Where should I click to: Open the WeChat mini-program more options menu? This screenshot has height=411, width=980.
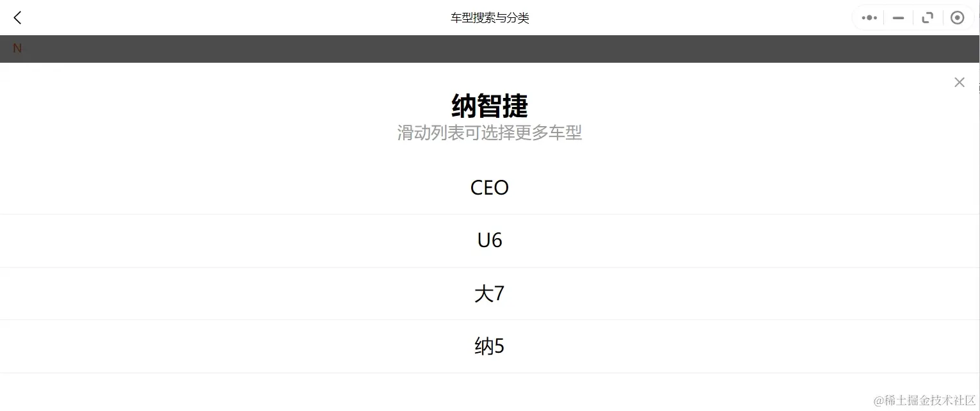869,17
